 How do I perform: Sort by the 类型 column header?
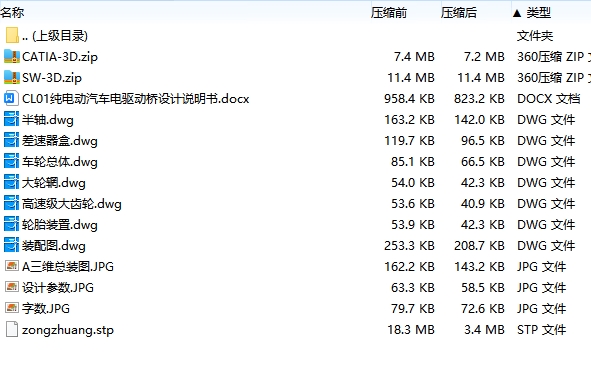[539, 13]
